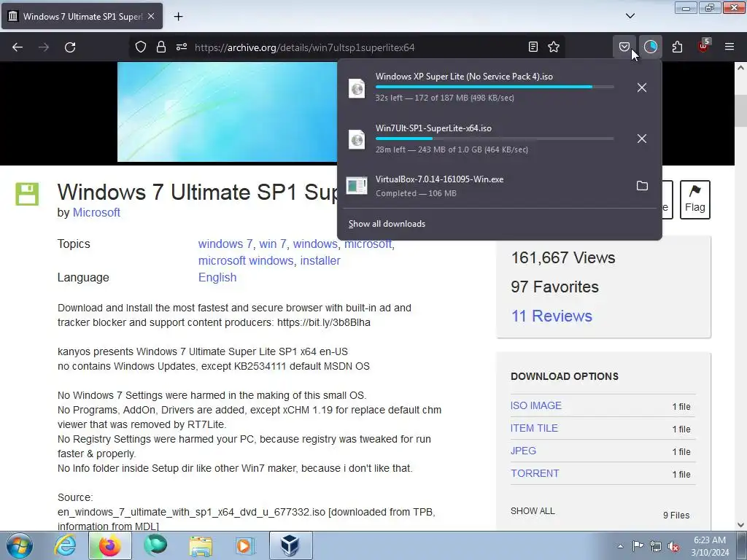Launch Internet Explorer from taskbar

point(64,545)
